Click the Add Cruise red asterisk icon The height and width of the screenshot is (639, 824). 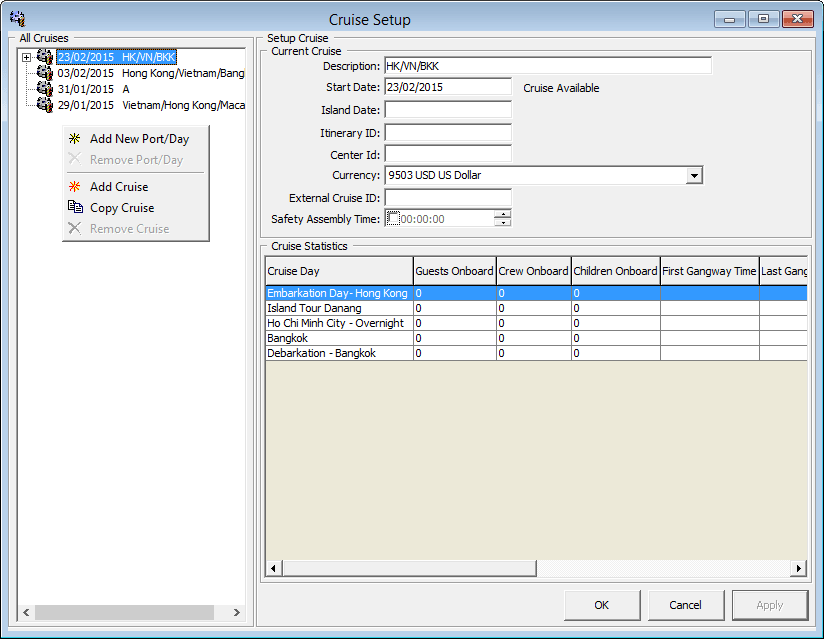click(75, 186)
